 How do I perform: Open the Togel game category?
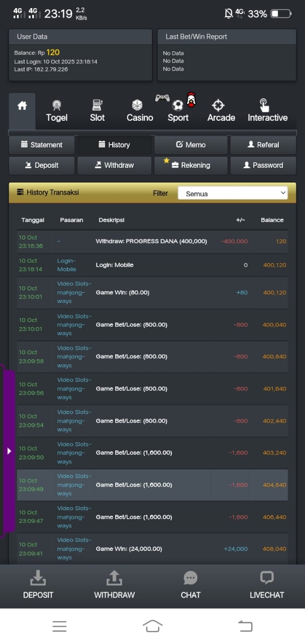(56, 111)
